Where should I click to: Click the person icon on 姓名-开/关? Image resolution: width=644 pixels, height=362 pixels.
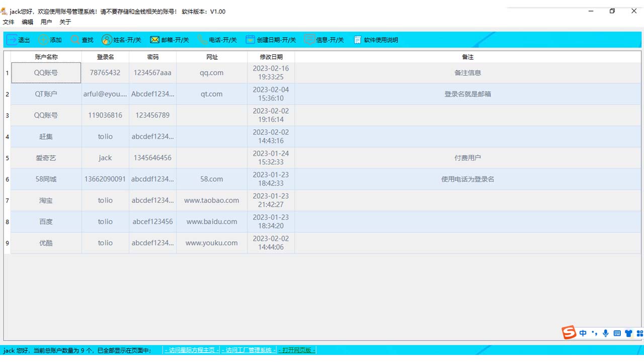tap(106, 40)
